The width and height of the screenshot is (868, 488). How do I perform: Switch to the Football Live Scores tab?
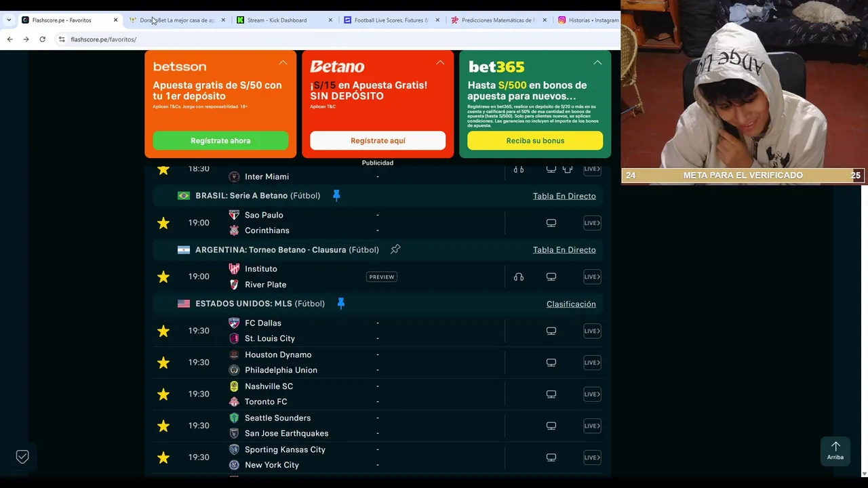[x=392, y=20]
